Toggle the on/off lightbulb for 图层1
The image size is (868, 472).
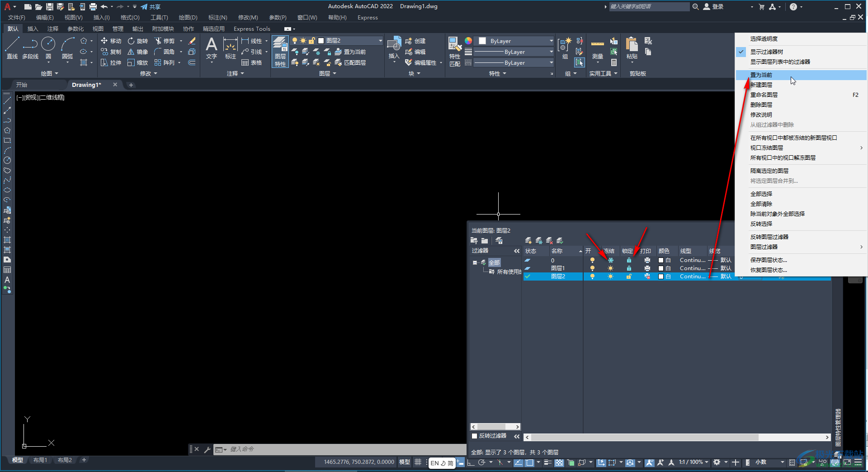pos(592,268)
